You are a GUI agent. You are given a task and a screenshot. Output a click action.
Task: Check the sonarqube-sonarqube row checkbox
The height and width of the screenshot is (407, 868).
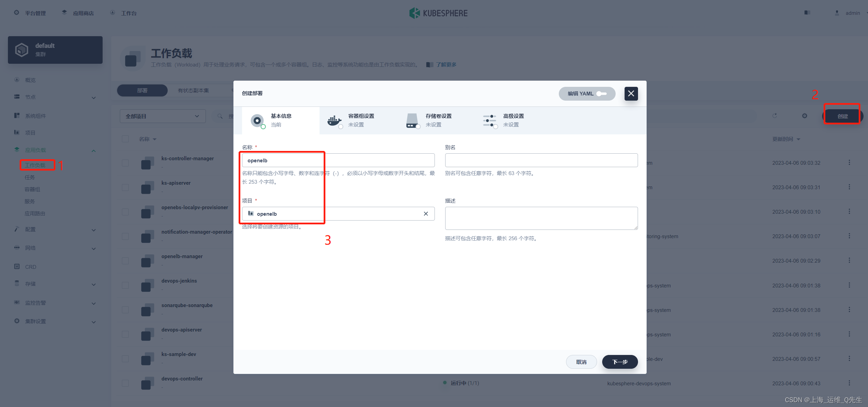pyautogui.click(x=125, y=310)
